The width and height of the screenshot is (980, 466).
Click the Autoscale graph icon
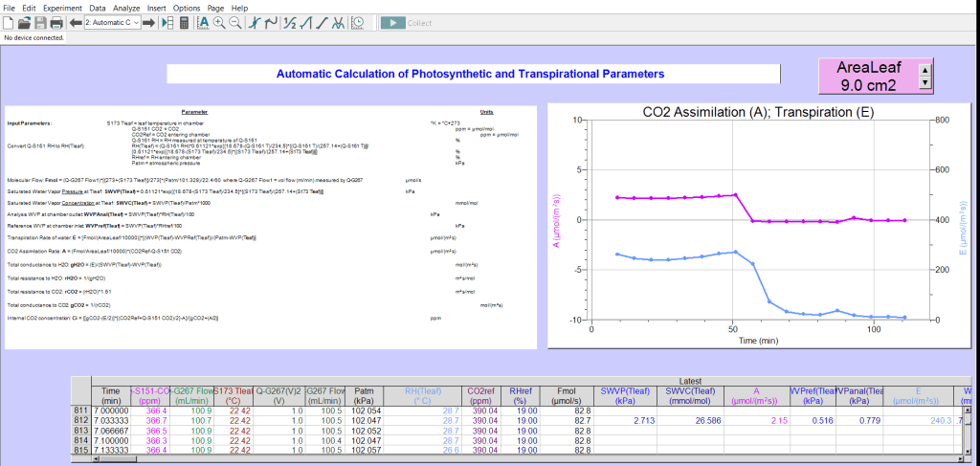(203, 22)
